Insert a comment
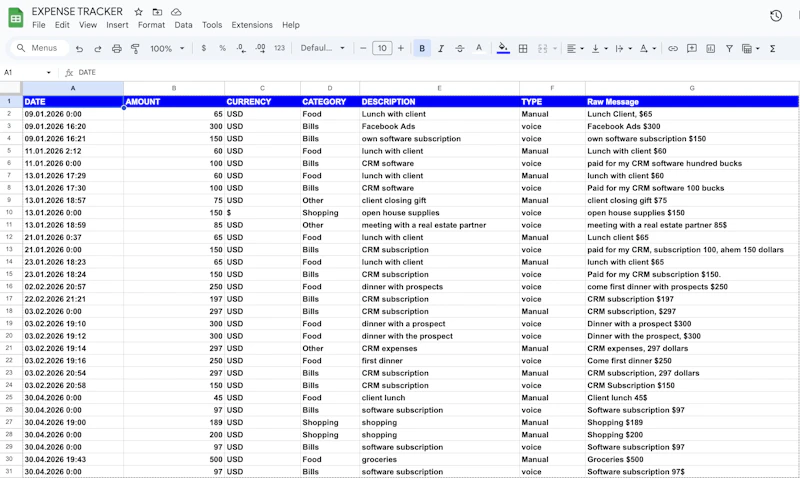Screen dimensions: 800x478 [x=692, y=48]
